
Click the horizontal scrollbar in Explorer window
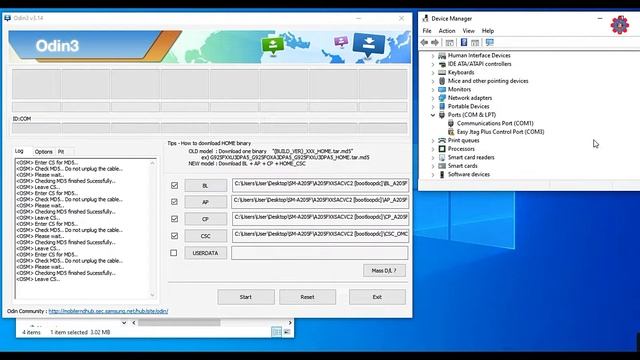pyautogui.click(x=179, y=323)
